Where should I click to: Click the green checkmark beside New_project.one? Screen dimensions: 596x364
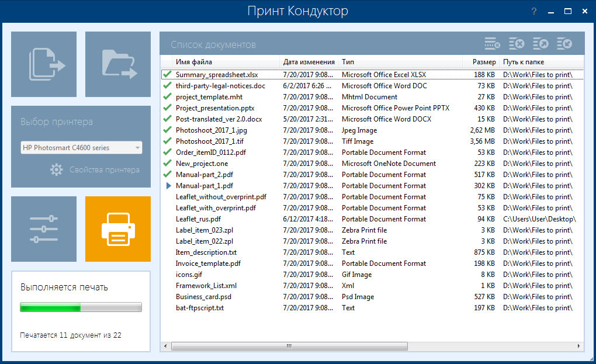point(167,164)
